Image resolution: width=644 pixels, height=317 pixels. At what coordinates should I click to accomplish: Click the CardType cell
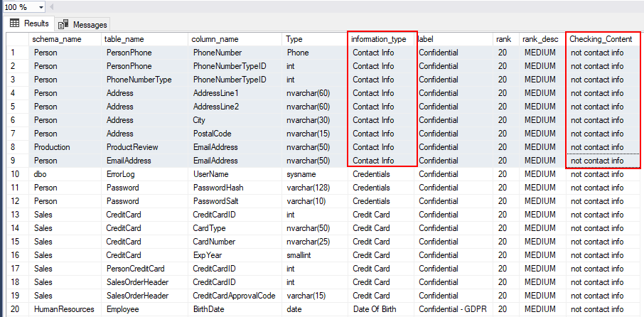pos(235,228)
